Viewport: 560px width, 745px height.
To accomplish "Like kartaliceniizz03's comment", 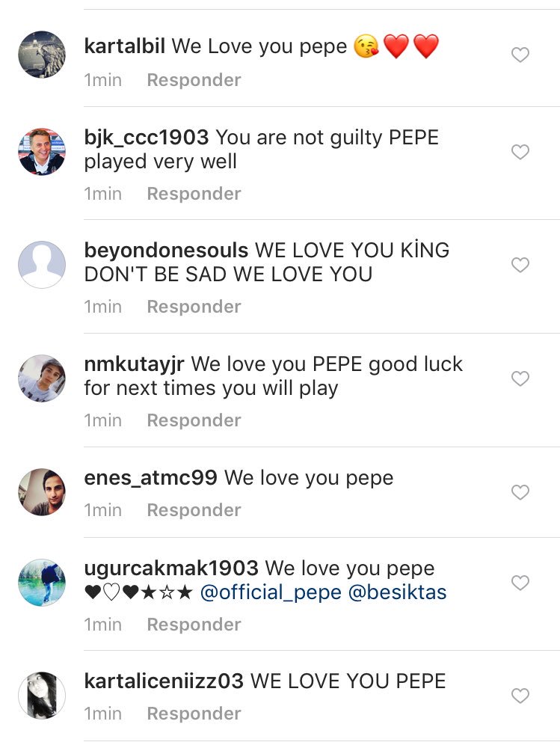I will [x=520, y=696].
